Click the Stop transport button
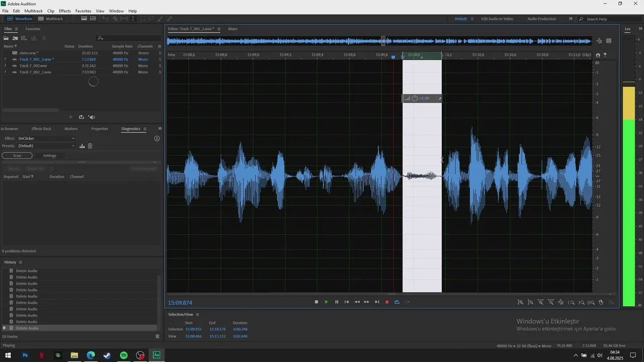The image size is (644, 362). [x=316, y=302]
